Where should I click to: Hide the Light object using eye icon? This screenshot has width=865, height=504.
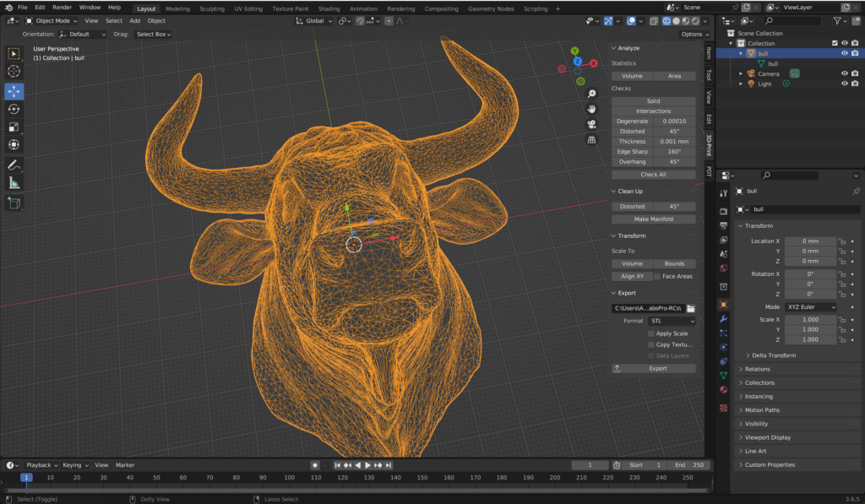(844, 84)
